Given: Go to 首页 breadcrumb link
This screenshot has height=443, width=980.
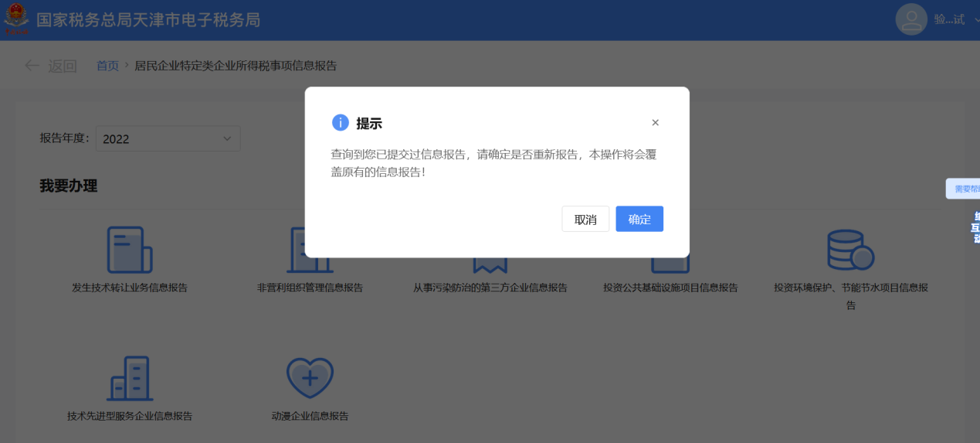Looking at the screenshot, I should (x=107, y=66).
